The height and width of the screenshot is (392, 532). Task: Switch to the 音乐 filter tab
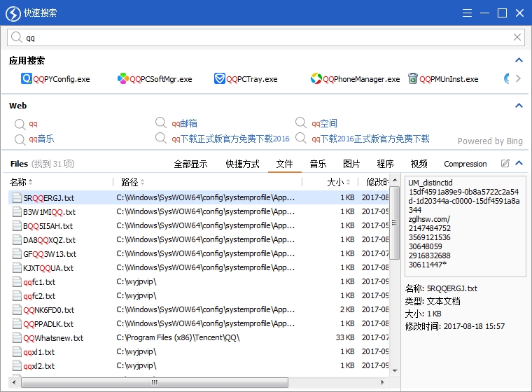tap(318, 164)
